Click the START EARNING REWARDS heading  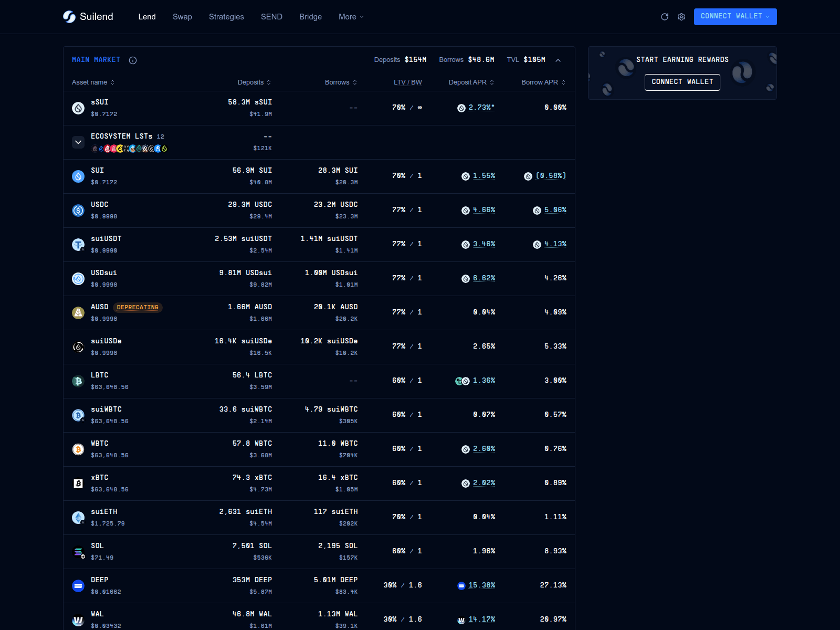tap(682, 60)
